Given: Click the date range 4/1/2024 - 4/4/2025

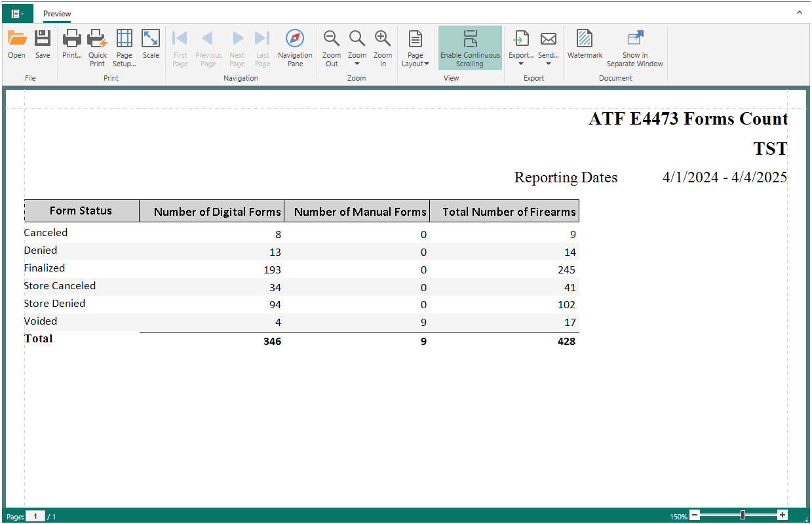Looking at the screenshot, I should tap(725, 177).
